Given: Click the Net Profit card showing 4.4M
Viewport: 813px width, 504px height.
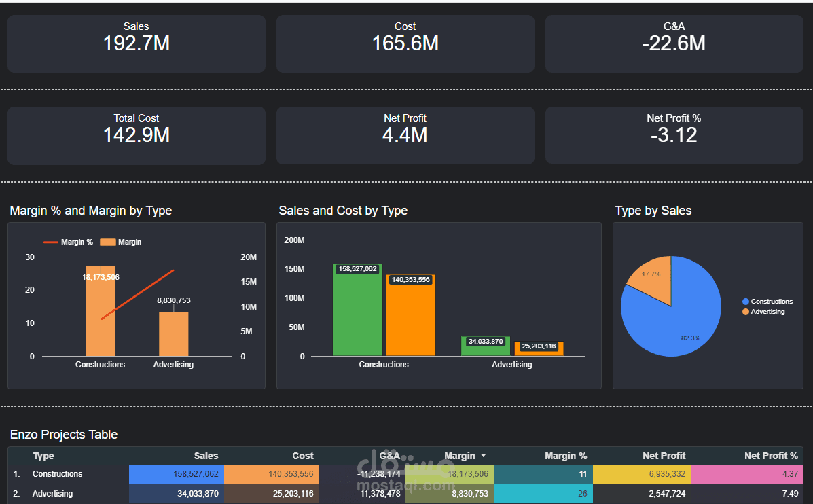Looking at the screenshot, I should 405,135.
